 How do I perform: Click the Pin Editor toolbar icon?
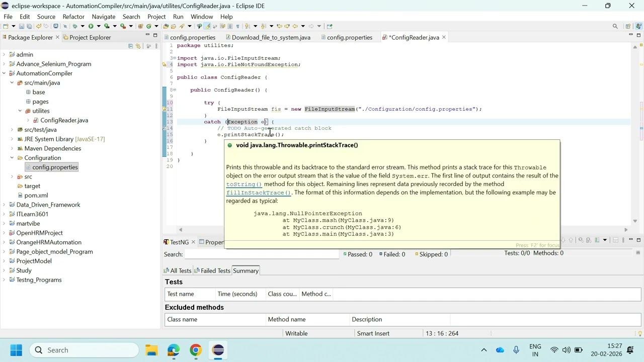(330, 26)
